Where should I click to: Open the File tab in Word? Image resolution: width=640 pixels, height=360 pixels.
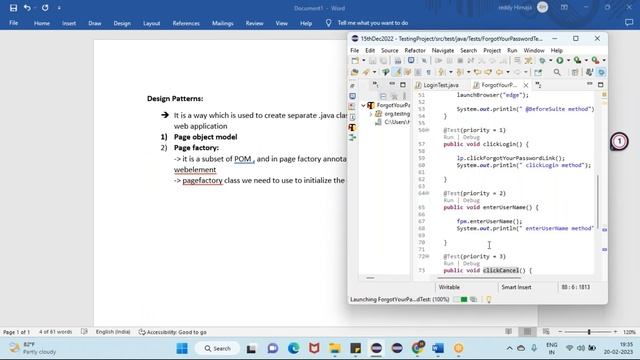[x=13, y=23]
